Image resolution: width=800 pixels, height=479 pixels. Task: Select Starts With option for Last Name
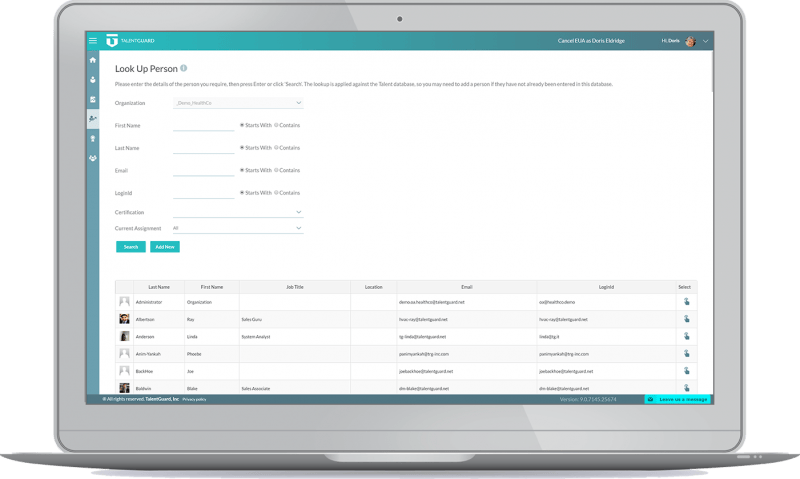[x=242, y=147]
